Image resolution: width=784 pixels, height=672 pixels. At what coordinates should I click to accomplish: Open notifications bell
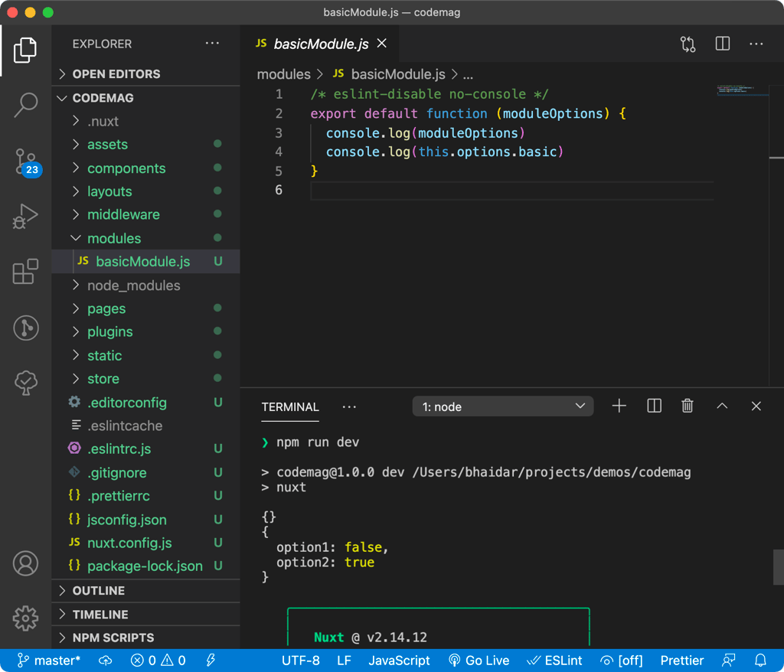(x=760, y=661)
